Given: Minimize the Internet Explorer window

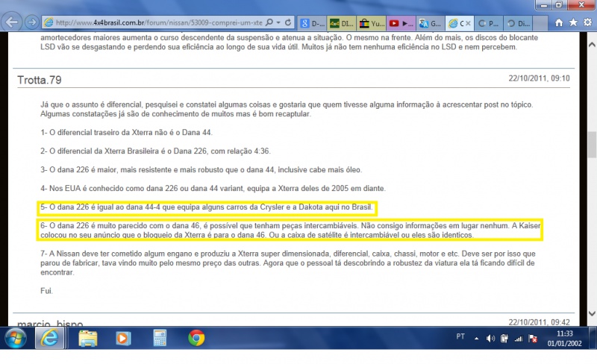Looking at the screenshot, I should click(x=544, y=5).
